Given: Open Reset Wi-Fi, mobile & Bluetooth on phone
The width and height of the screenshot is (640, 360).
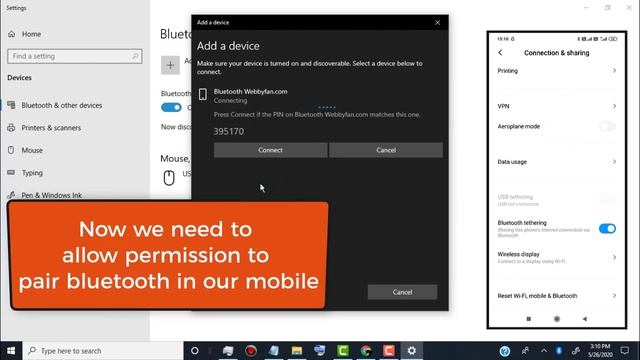Looking at the screenshot, I should click(x=557, y=296).
